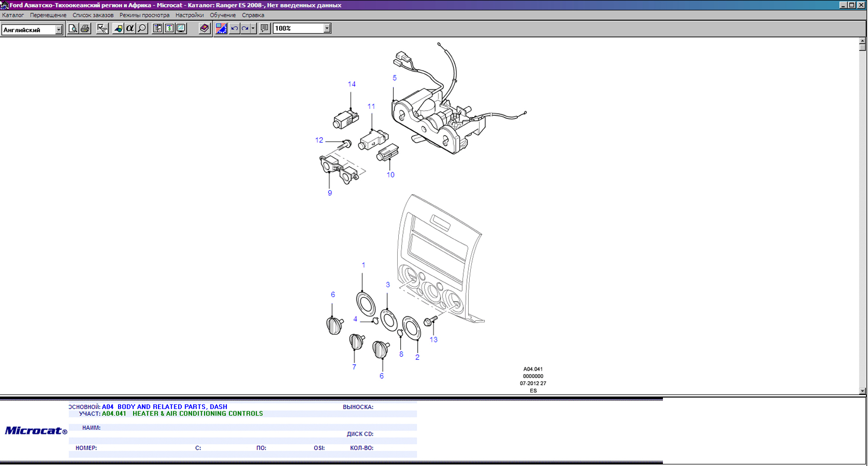
Task: Open the help book icon
Action: [205, 28]
